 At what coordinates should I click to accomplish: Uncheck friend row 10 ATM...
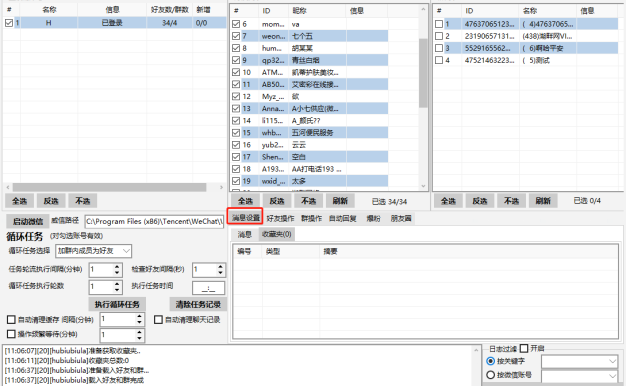coord(236,73)
